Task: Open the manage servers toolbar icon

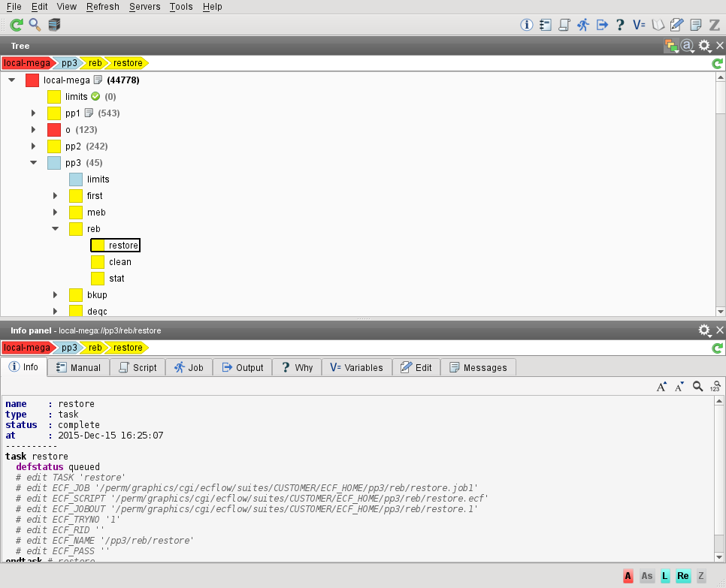Action: [x=54, y=25]
